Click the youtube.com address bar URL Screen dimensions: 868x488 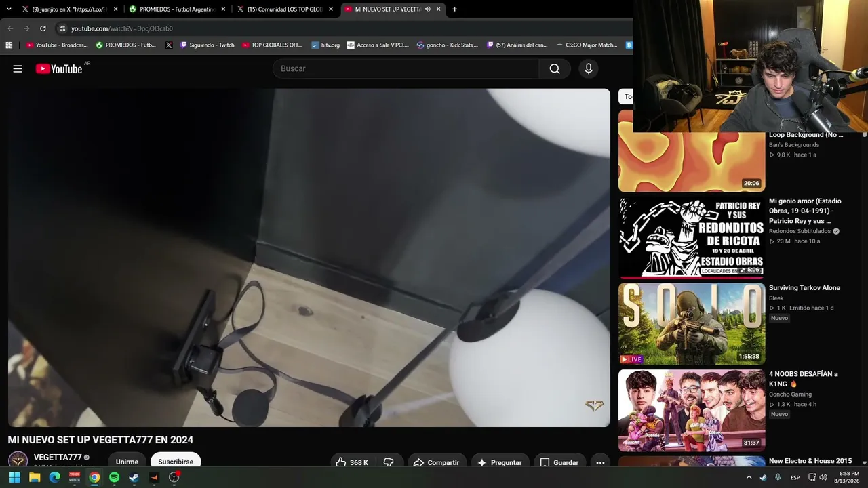click(122, 28)
